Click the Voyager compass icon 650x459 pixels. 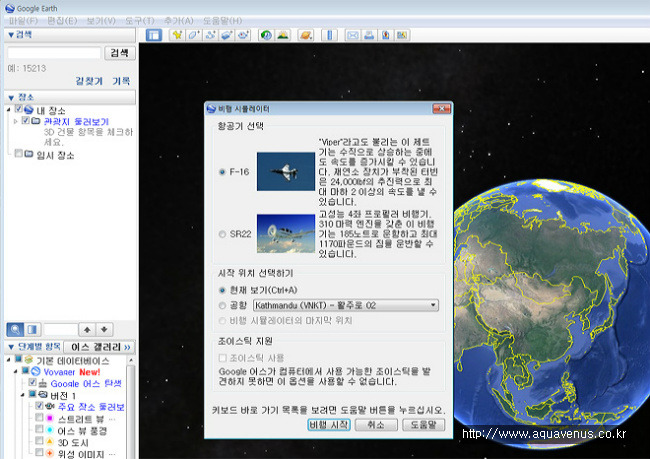[x=36, y=371]
